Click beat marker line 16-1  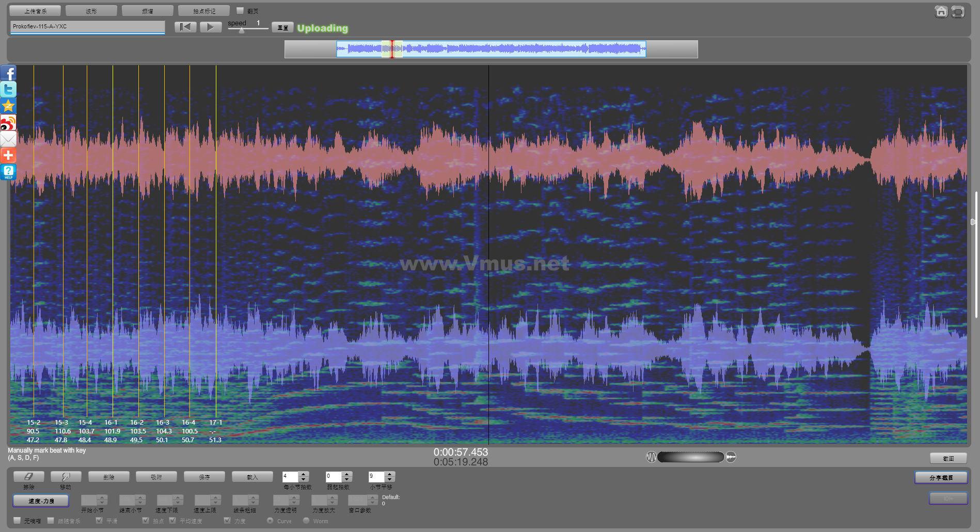113,241
